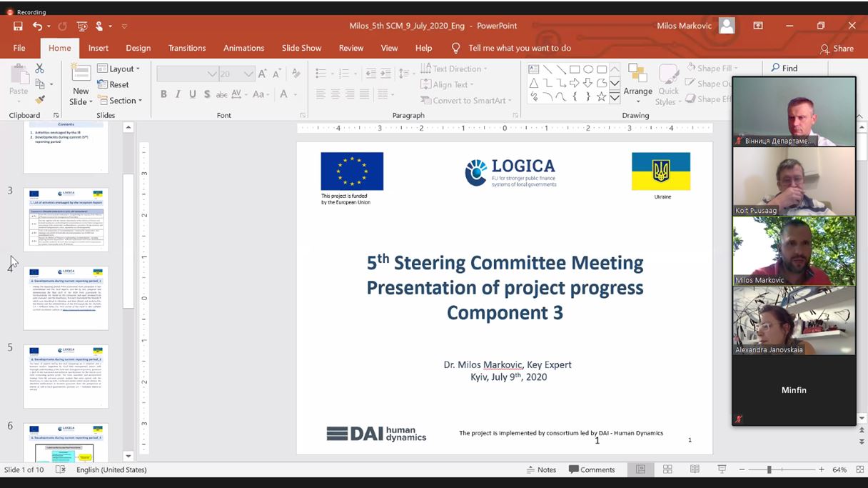
Task: Open the Layout dropdown
Action: click(x=118, y=69)
